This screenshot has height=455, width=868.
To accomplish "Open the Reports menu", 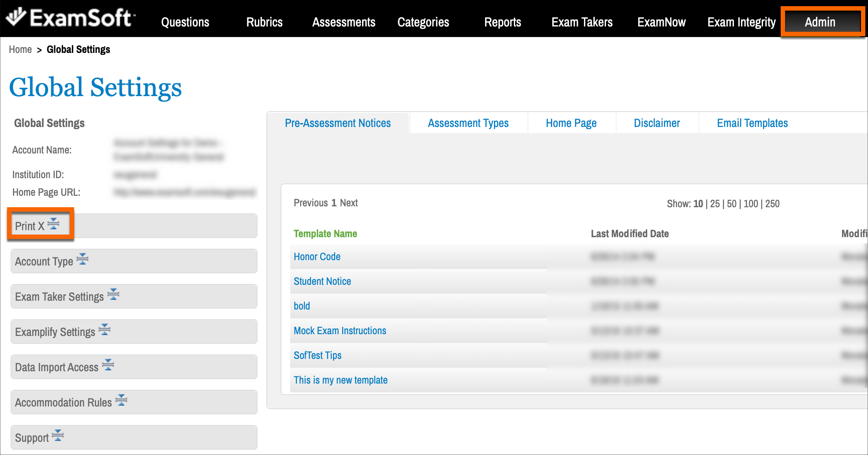I will click(502, 22).
